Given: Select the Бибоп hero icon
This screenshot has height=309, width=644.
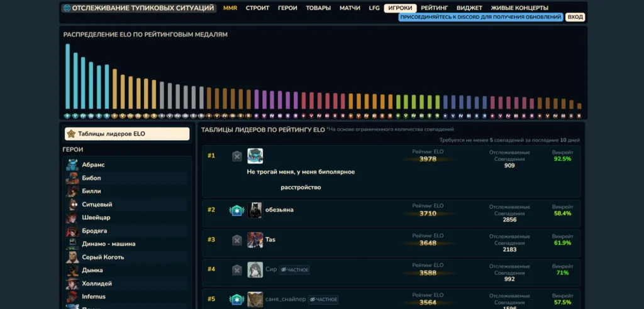Looking at the screenshot, I should pos(72,178).
